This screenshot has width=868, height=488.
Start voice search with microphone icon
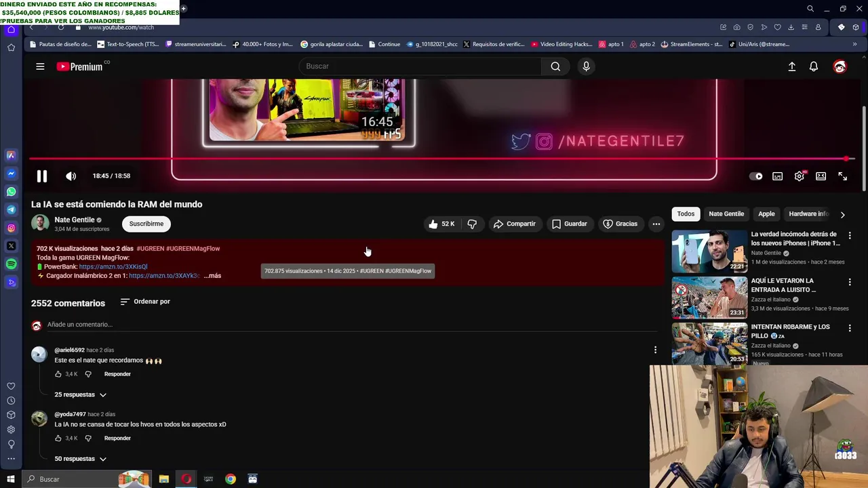586,66
